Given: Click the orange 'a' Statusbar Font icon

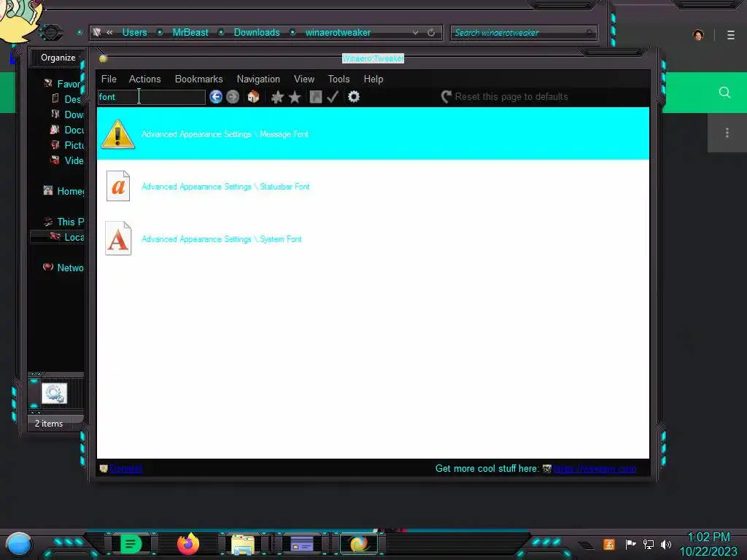Looking at the screenshot, I should point(118,186).
